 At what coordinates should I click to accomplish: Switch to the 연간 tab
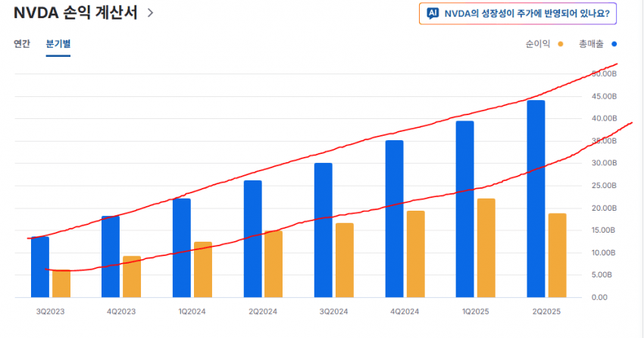coord(22,44)
